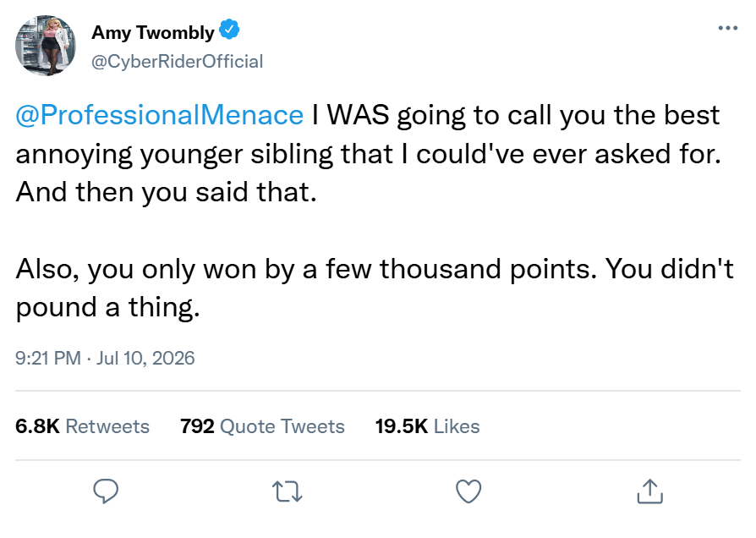View the 792 Quote Tweets
The width and height of the screenshot is (756, 538).
point(262,426)
